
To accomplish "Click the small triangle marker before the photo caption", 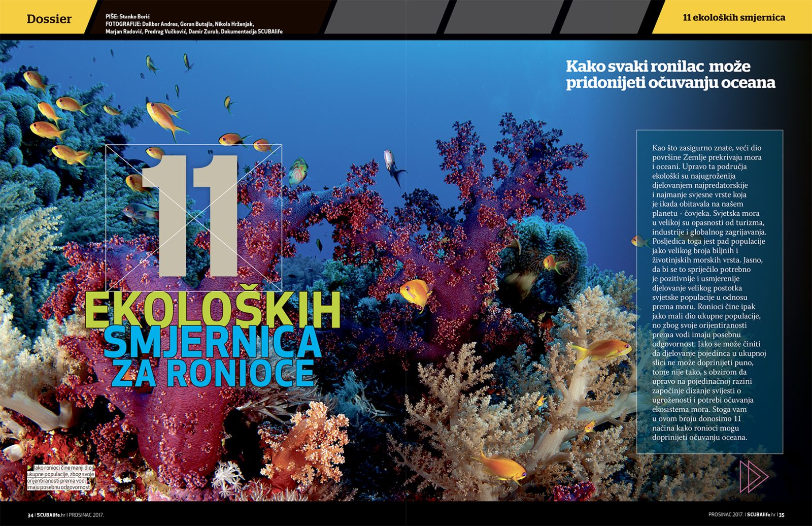I will (x=30, y=468).
